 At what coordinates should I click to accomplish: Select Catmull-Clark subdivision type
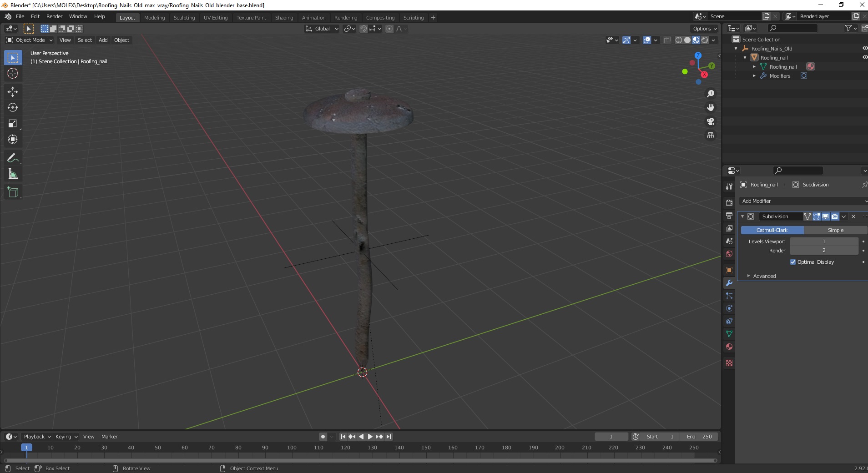[772, 230]
